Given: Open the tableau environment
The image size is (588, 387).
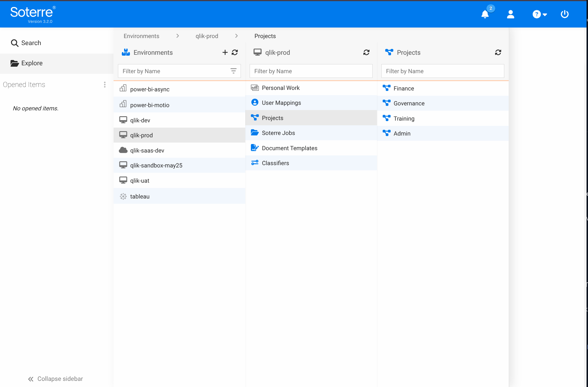Looking at the screenshot, I should 140,196.
